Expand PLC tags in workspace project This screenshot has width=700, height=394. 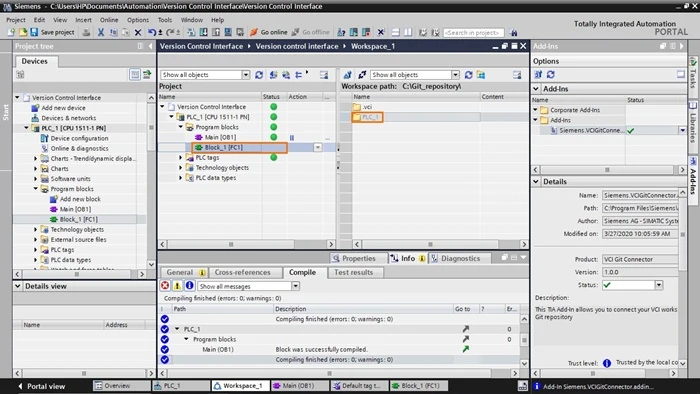tap(181, 158)
